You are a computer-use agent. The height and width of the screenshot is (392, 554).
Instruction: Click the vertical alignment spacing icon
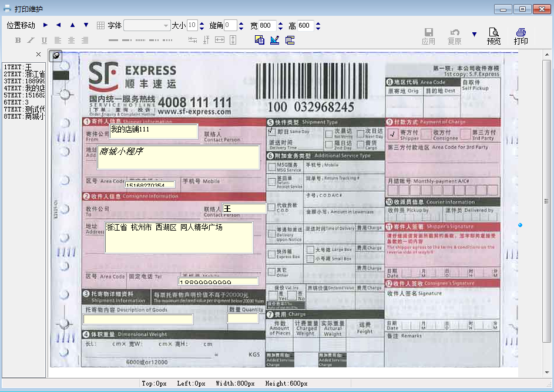pos(206,40)
